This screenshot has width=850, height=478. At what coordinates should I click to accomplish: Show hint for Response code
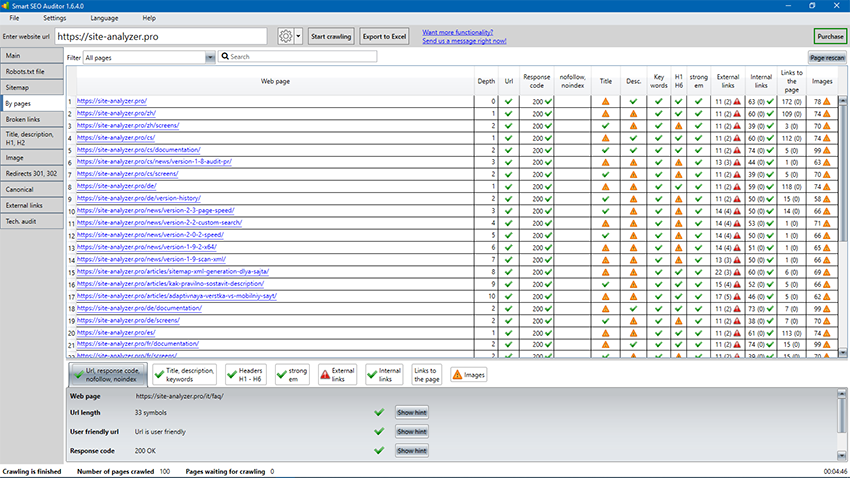(411, 450)
